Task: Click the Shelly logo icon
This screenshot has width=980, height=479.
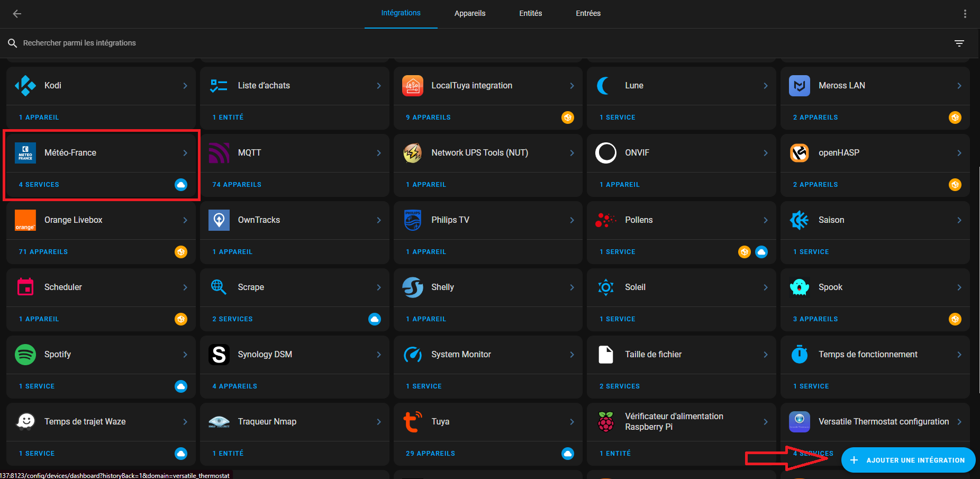Action: 412,287
